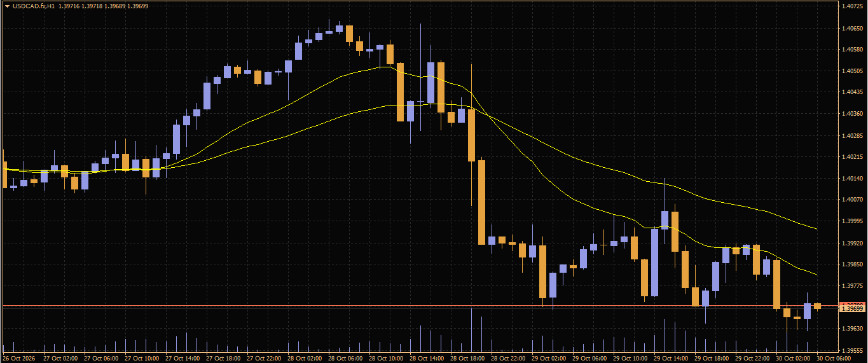Click the high value 1.39718 in chart header
Viewport: 868px width, 363px height.
92,6
